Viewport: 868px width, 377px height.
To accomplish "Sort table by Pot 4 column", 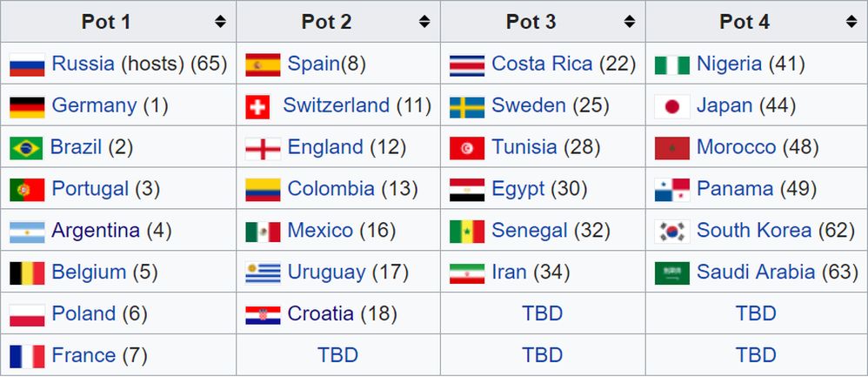I will [x=851, y=22].
